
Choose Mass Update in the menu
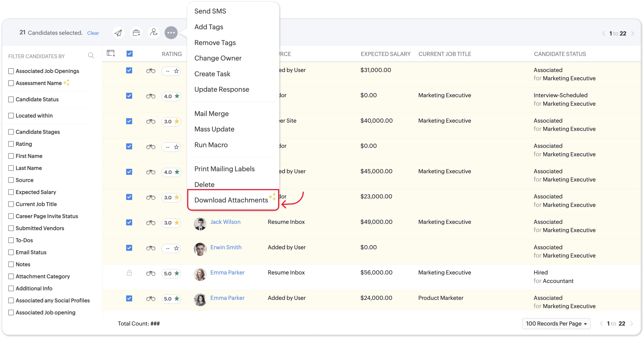(x=214, y=129)
